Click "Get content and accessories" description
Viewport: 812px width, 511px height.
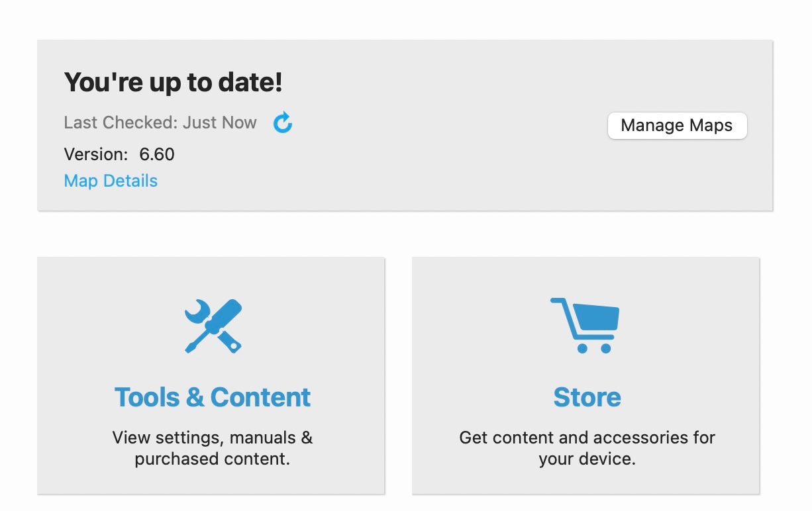(587, 448)
